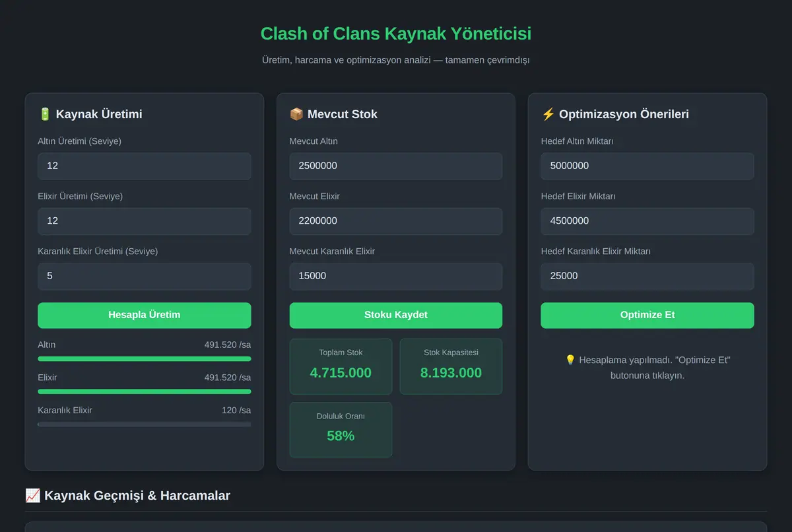Click the Hesapla Üretim button

(x=145, y=315)
